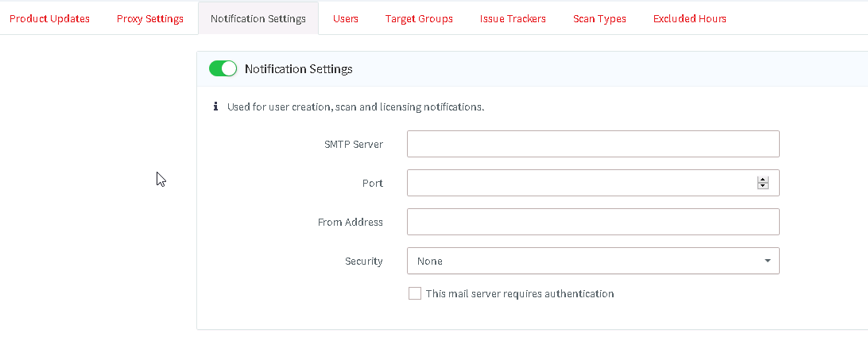The image size is (868, 341).
Task: Check the mail server authentication checkbox
Action: [x=414, y=293]
